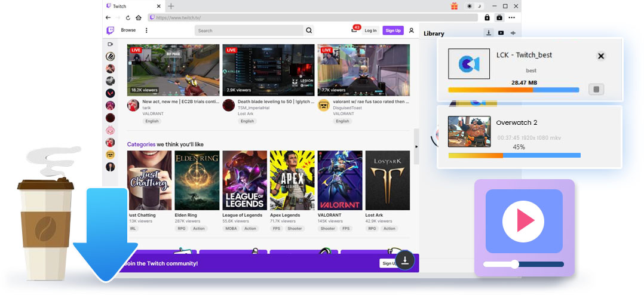Screen dimensions: 644x295
Task: Toggle the video library panel icon in toolbar
Action: click(499, 18)
